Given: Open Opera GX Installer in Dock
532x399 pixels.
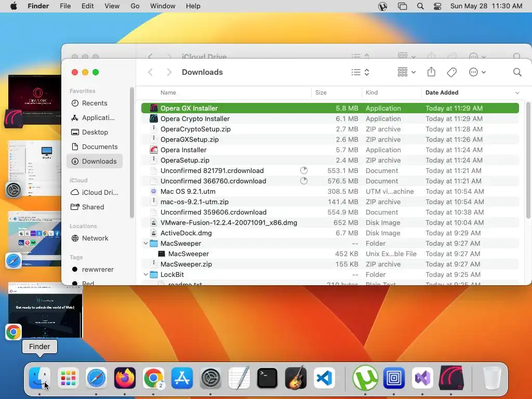Looking at the screenshot, I should tap(451, 378).
